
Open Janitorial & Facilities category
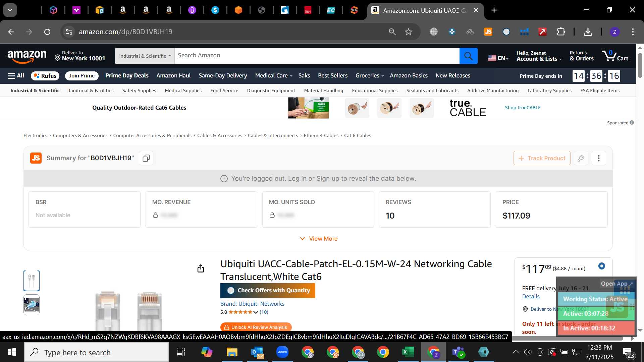point(91,90)
